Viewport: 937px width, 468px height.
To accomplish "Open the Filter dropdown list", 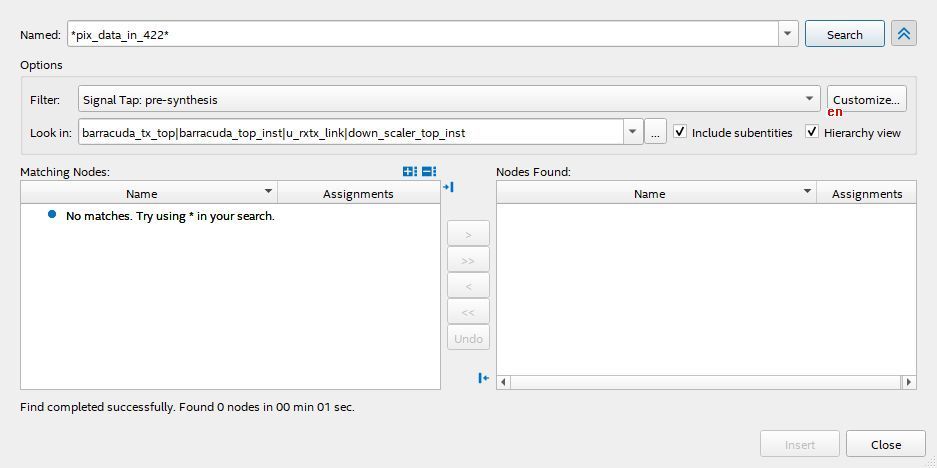I will tap(810, 99).
